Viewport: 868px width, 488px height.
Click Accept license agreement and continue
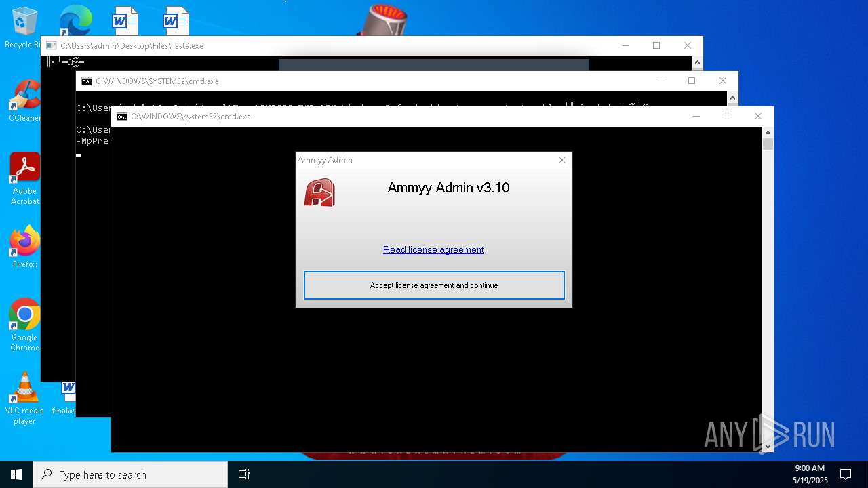[x=434, y=285]
